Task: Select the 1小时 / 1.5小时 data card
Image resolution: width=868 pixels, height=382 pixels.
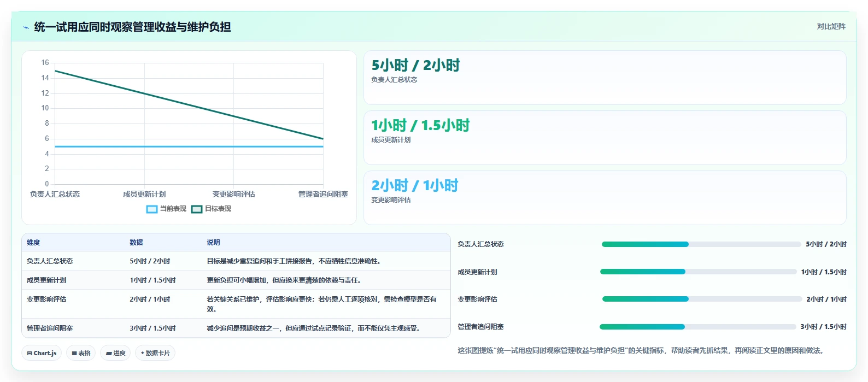Action: (605, 138)
